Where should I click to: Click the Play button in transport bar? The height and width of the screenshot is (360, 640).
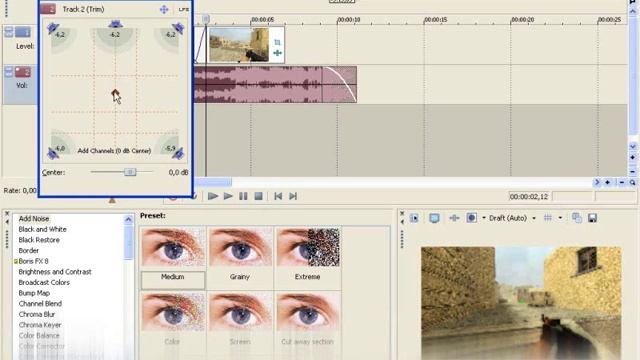click(x=228, y=196)
